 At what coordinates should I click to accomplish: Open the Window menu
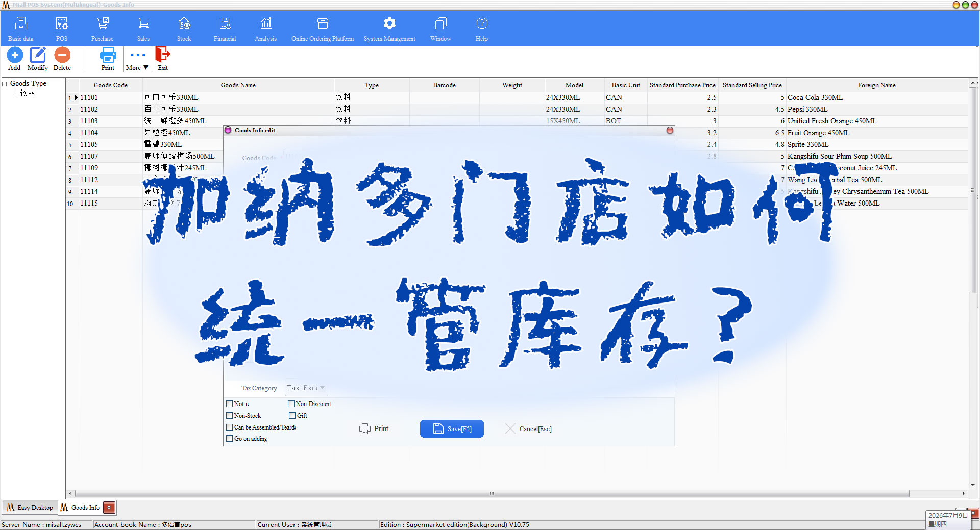[x=441, y=29]
